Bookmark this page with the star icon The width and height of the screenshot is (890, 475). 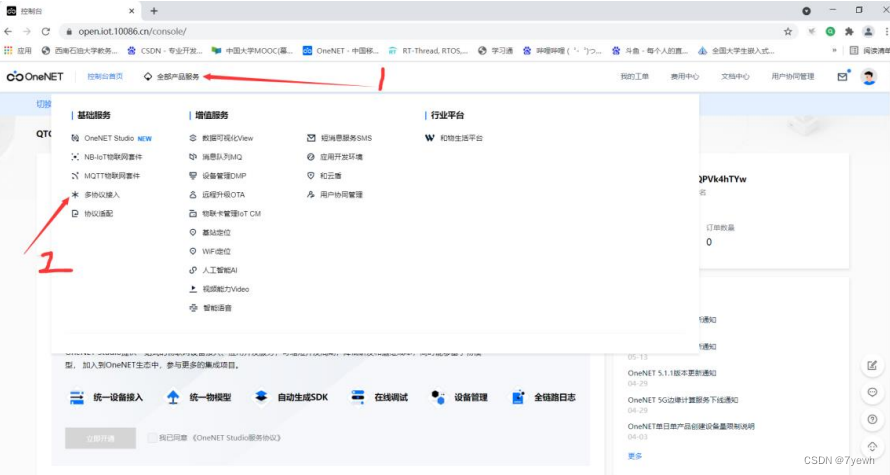pyautogui.click(x=788, y=31)
